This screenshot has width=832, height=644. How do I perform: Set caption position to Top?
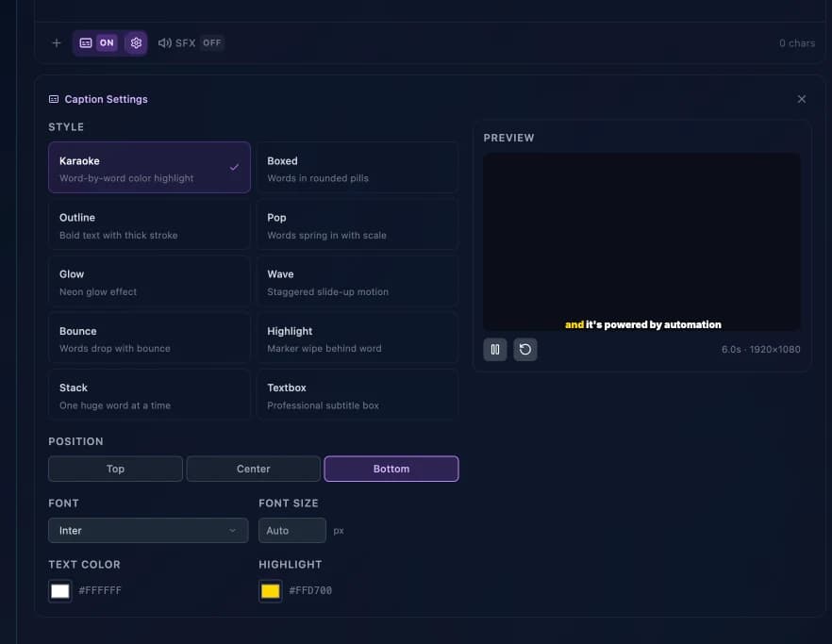(x=115, y=469)
